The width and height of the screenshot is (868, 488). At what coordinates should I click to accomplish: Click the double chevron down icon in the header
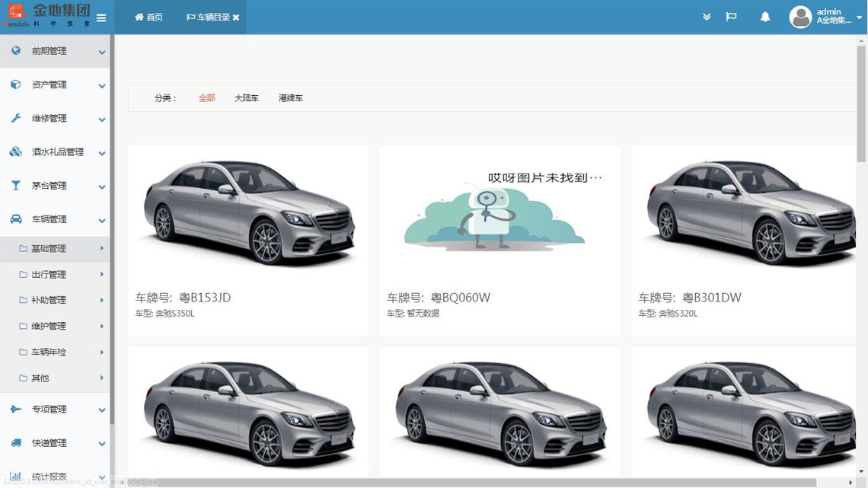click(x=707, y=17)
